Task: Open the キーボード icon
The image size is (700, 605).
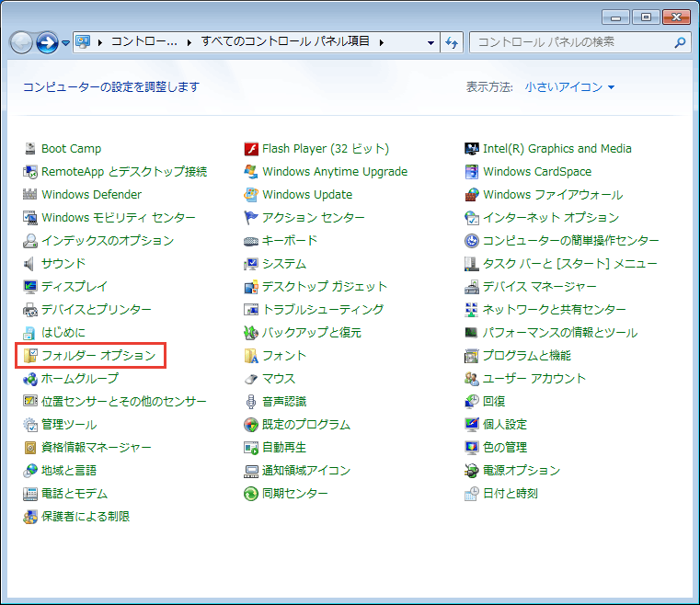Action: tap(251, 241)
